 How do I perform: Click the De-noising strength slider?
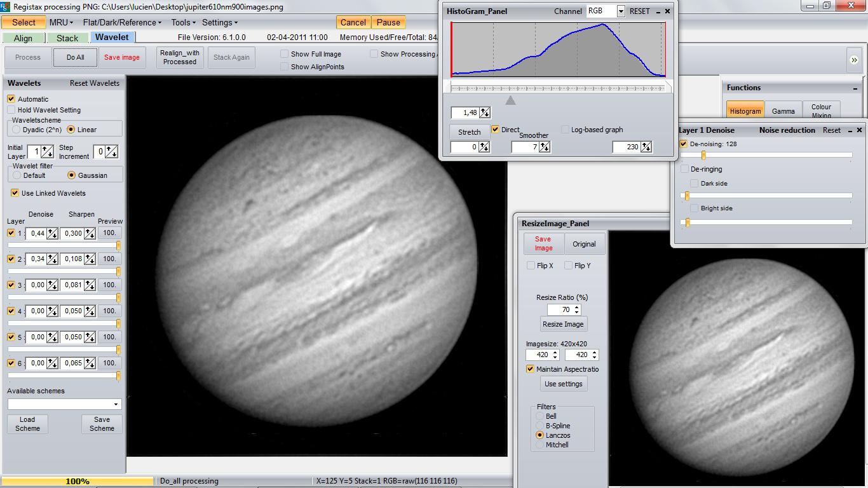[x=766, y=155]
